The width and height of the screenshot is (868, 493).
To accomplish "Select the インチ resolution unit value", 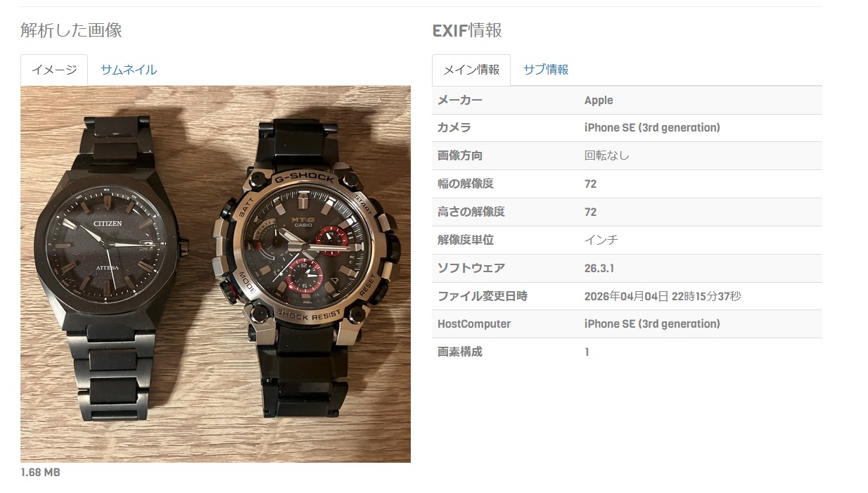I will (601, 240).
